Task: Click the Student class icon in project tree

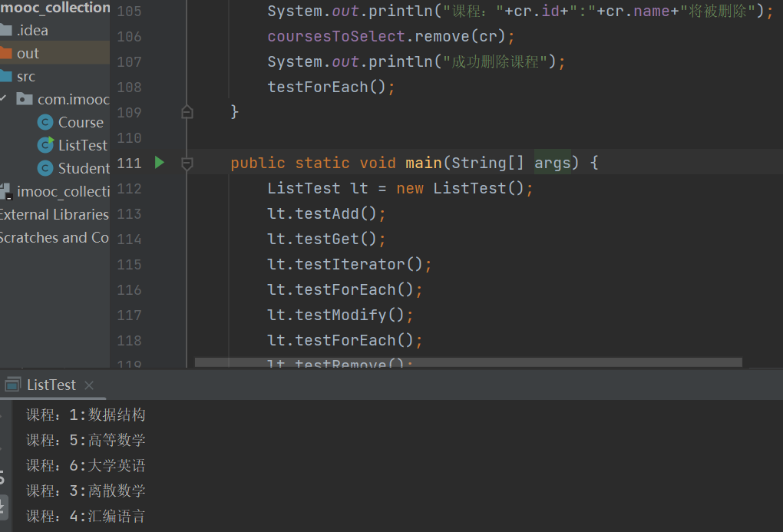Action: (45, 168)
